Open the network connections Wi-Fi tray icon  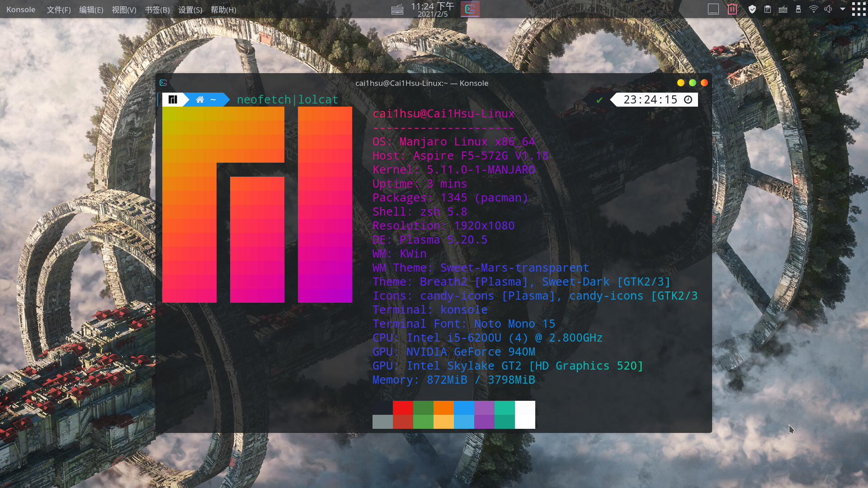pyautogui.click(x=814, y=9)
